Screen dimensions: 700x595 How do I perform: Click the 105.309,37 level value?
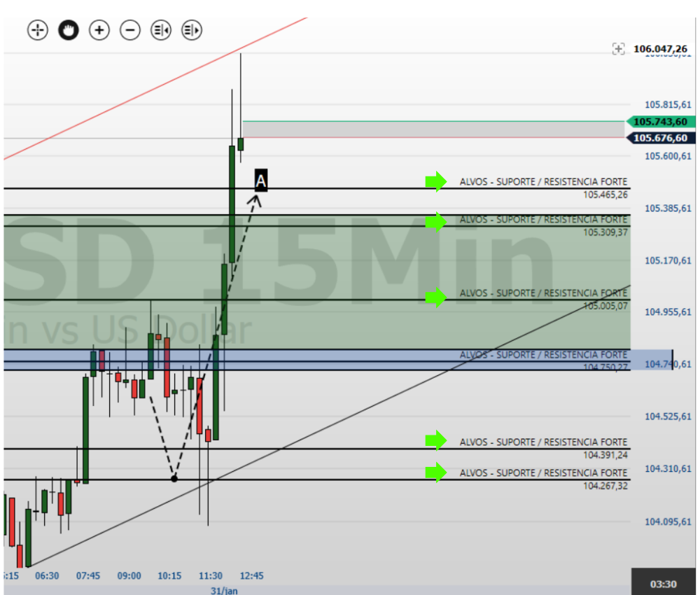(605, 232)
